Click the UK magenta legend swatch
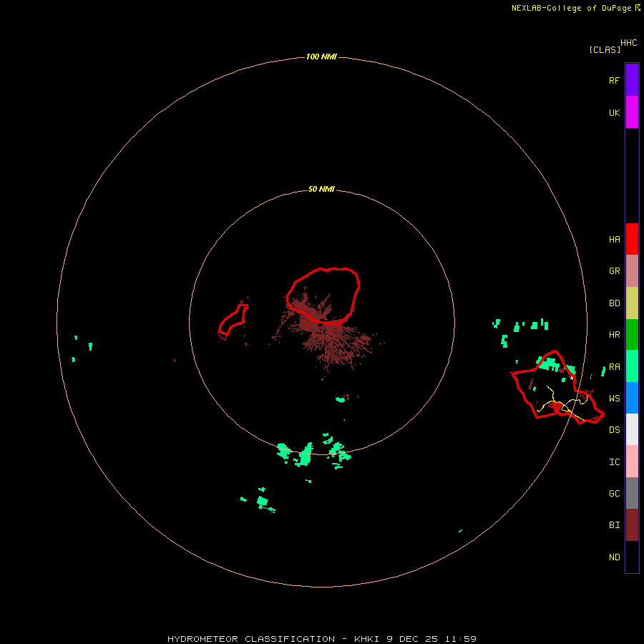 coord(632,112)
